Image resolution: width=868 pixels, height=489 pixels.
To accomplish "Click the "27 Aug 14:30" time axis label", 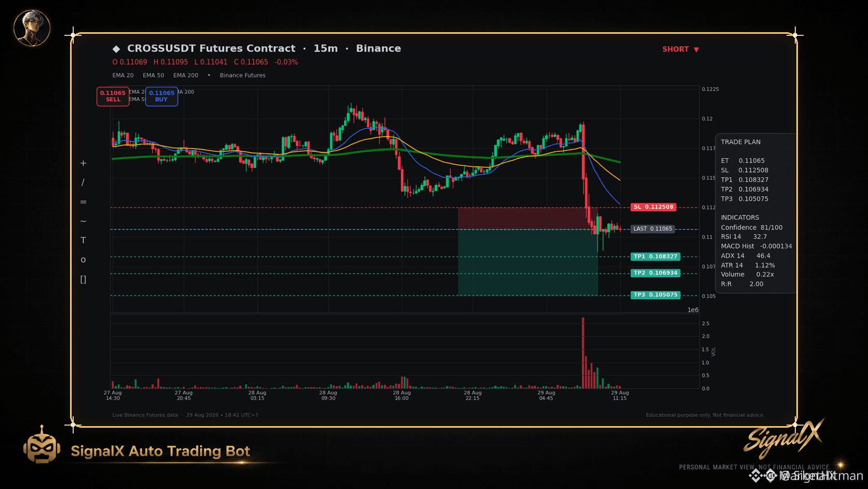I will pos(113,395).
